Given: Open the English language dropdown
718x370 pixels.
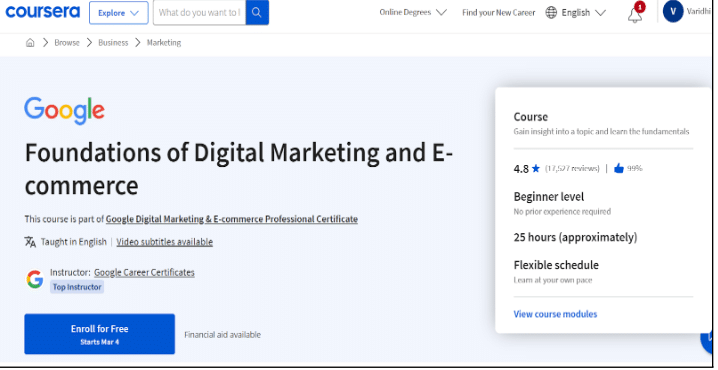Looking at the screenshot, I should [583, 13].
